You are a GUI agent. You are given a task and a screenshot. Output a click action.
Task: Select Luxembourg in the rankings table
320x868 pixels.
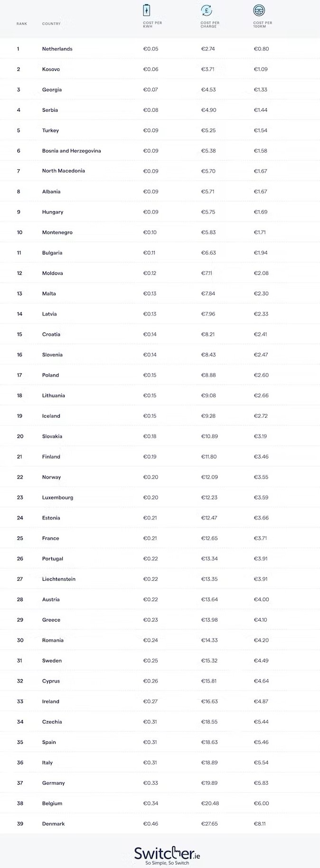coord(57,498)
